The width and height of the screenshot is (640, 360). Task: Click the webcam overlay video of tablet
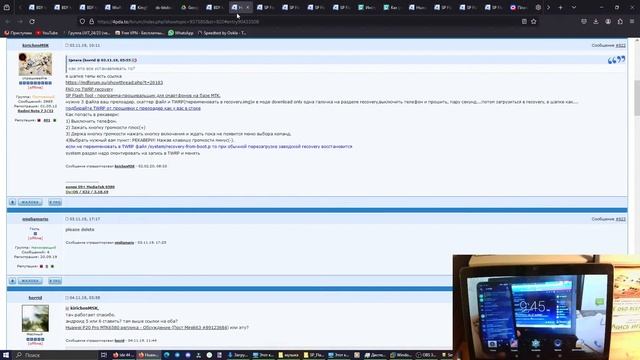click(x=546, y=307)
